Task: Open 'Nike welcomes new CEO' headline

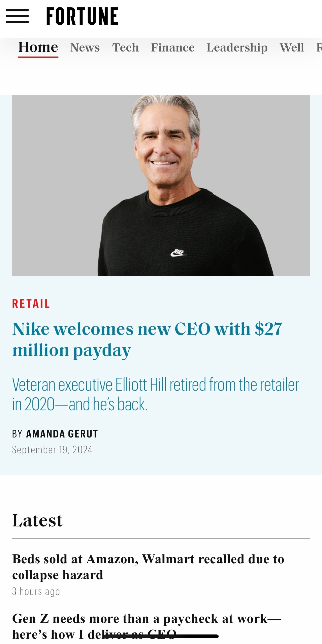Action: click(x=147, y=340)
